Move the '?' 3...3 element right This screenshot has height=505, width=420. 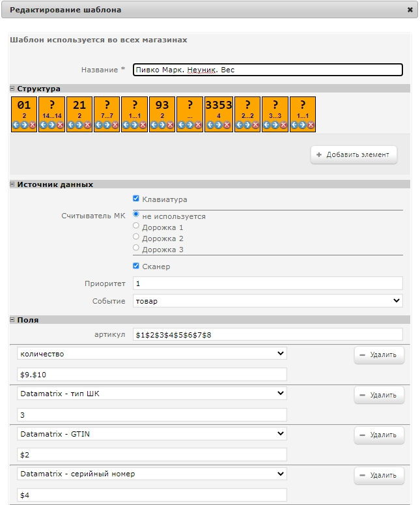click(x=275, y=125)
